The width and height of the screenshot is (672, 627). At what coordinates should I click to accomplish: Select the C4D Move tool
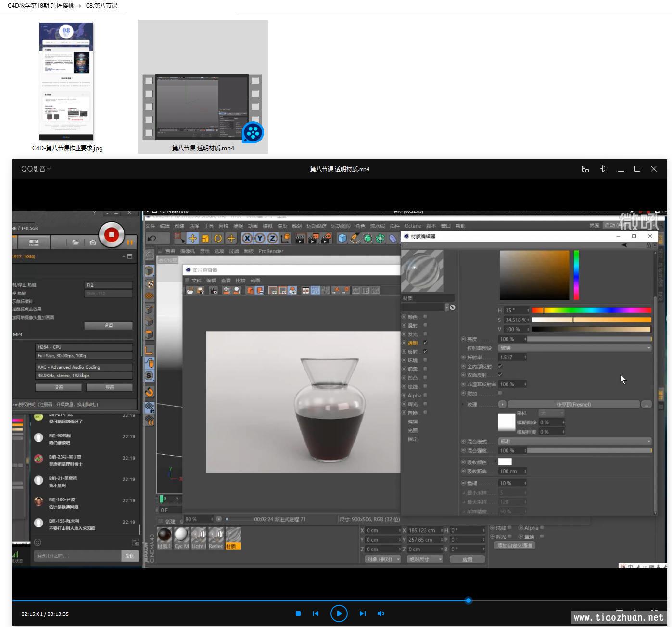tap(192, 238)
